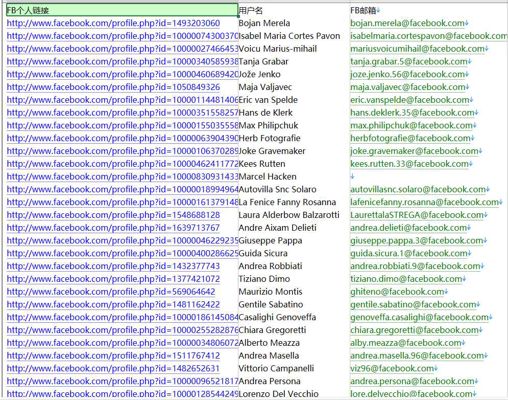
Task: Open Laura Alderbow Balzarotti's profile link
Action: tap(113, 215)
